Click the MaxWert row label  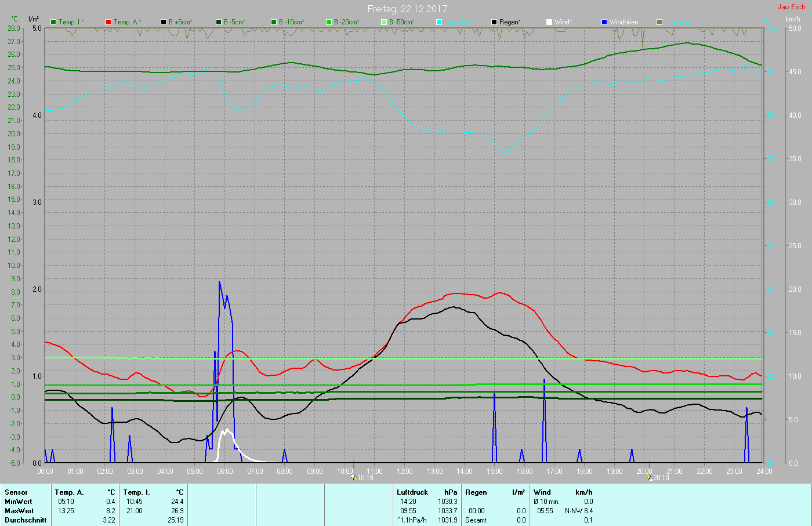(19, 511)
